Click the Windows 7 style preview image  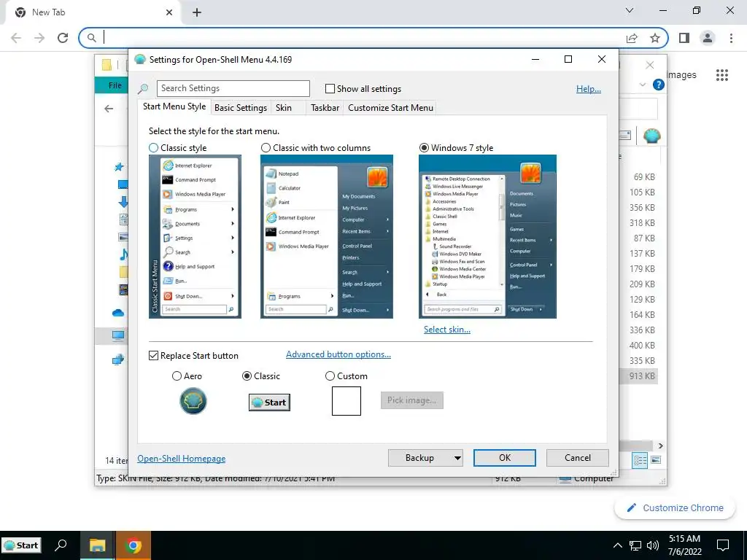487,236
